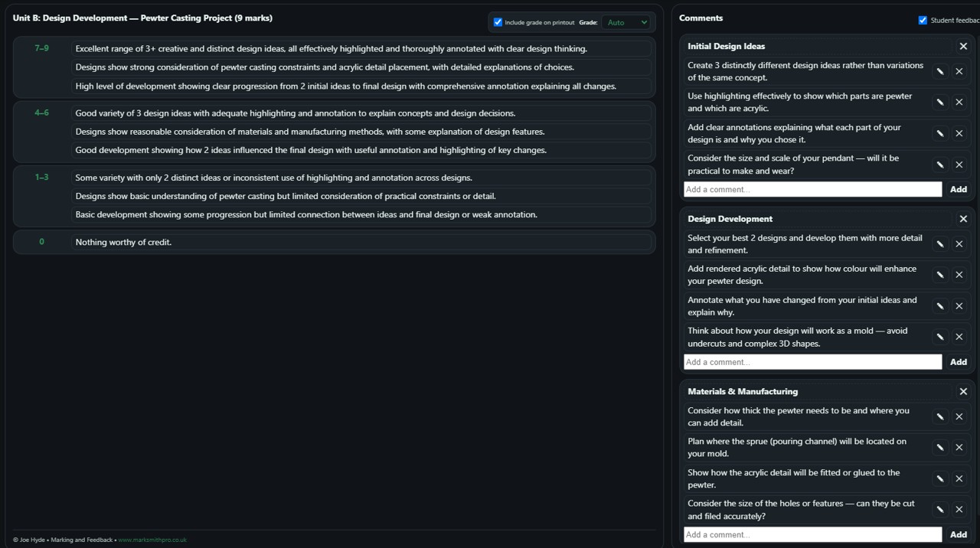980x548 pixels.
Task: Remove the Design Development comment section
Action: click(963, 219)
